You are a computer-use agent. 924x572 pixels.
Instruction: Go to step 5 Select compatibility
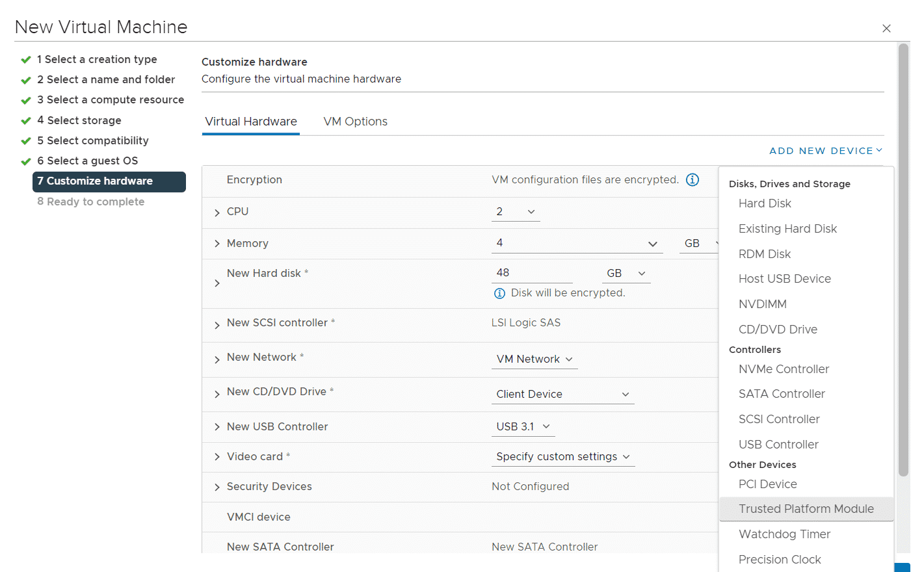coord(93,141)
